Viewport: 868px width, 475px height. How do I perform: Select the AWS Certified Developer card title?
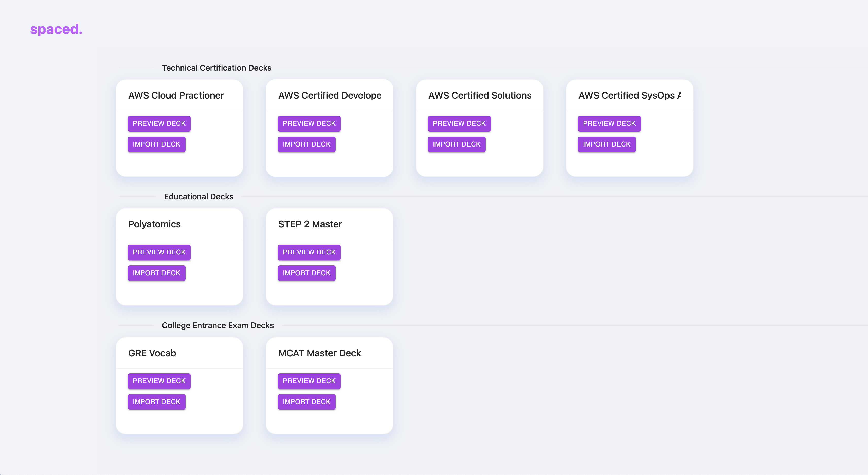[x=330, y=95]
